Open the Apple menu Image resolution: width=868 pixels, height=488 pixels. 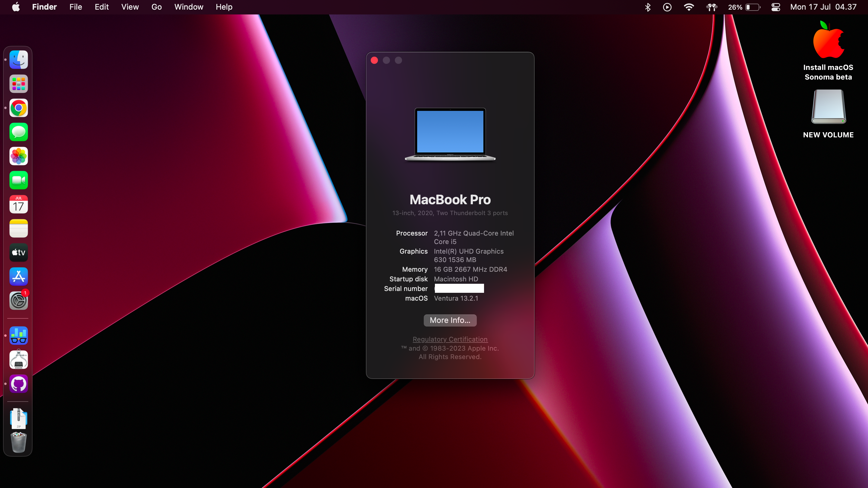pyautogui.click(x=16, y=7)
